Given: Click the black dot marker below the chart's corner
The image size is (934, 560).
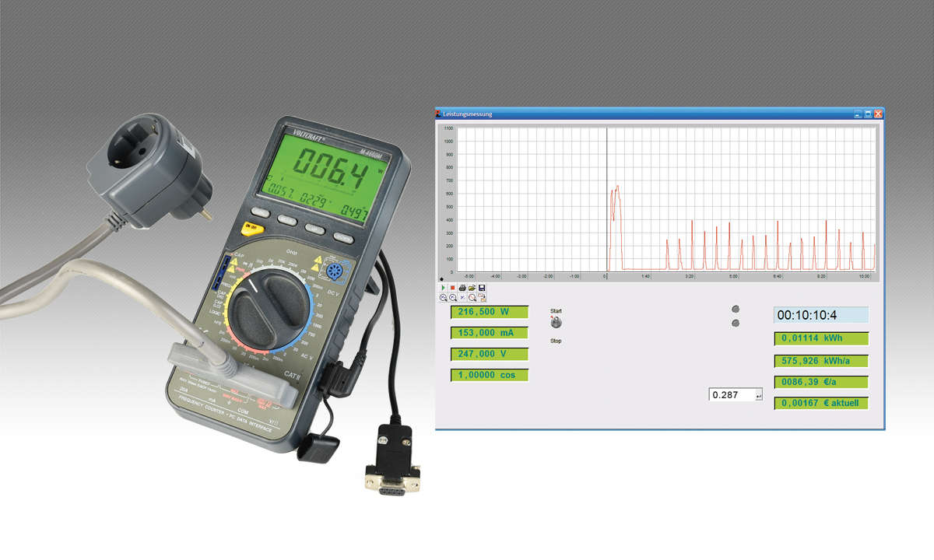Looking at the screenshot, I should (442, 278).
